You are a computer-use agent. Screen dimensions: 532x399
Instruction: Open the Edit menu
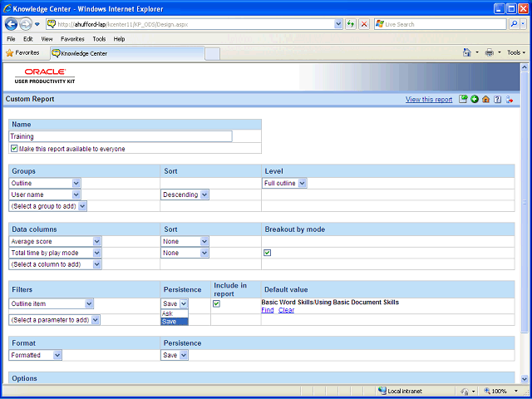(27, 39)
